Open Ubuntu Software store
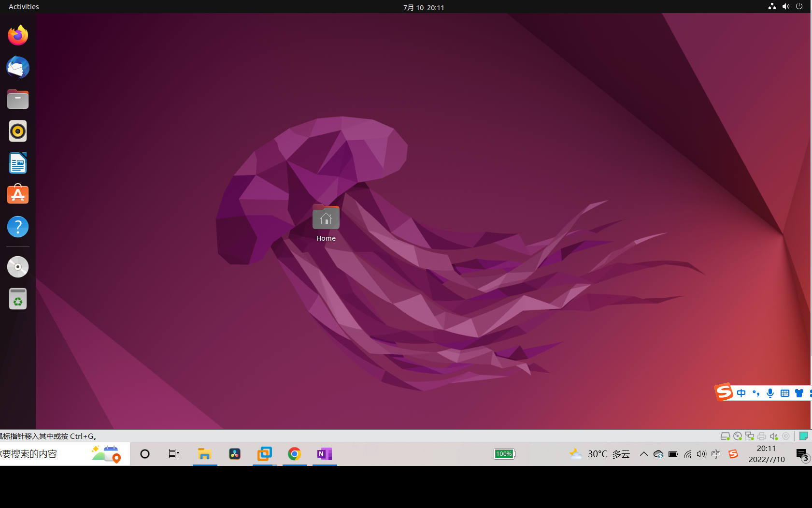This screenshot has width=812, height=508. [x=18, y=194]
